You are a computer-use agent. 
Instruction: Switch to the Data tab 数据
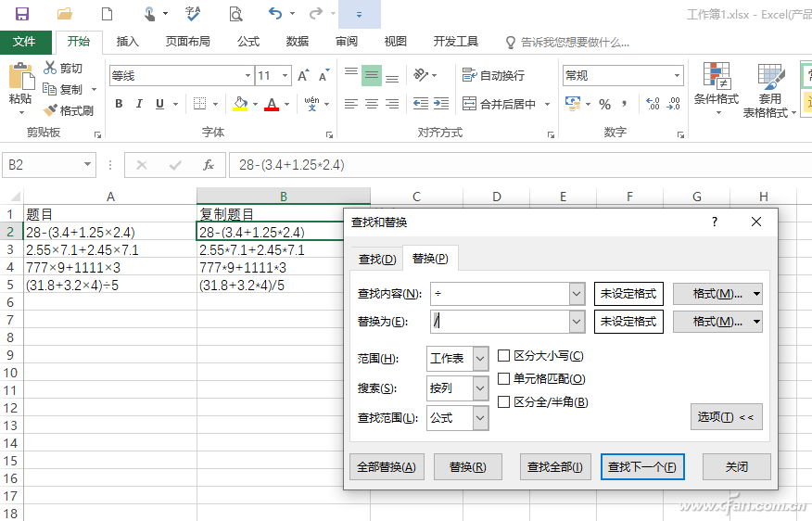coord(298,42)
